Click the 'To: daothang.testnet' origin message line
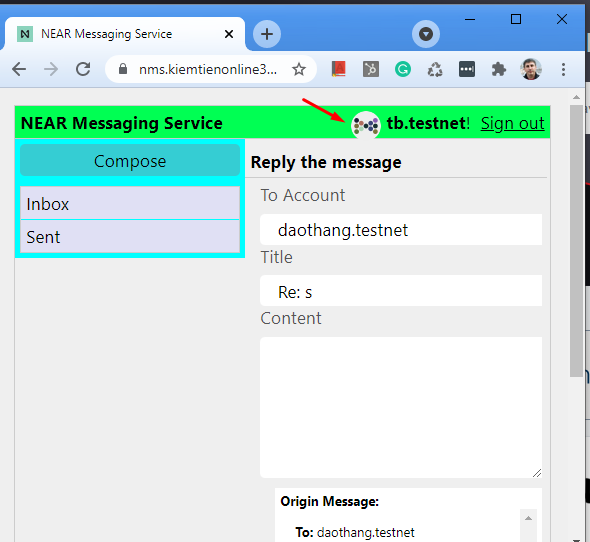The image size is (590, 542). (x=355, y=532)
